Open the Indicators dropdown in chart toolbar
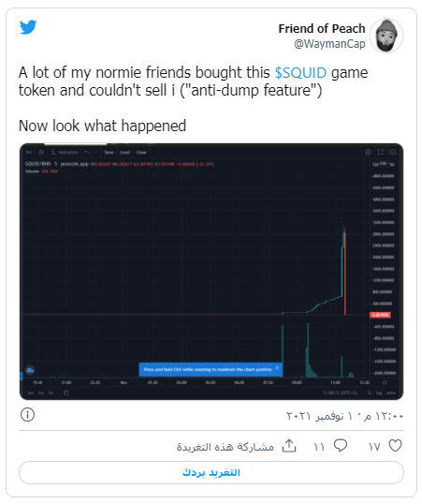The image size is (422, 504). click(65, 152)
